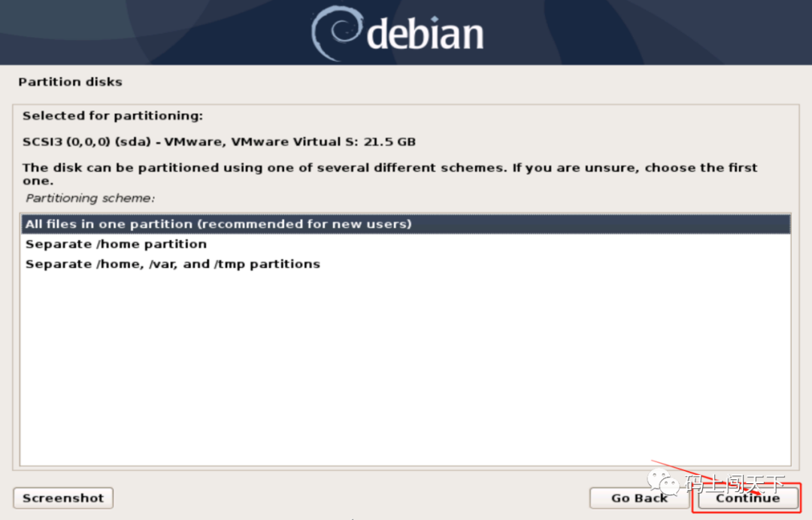Image resolution: width=812 pixels, height=520 pixels.
Task: Click the Partition disks heading
Action: coord(71,82)
